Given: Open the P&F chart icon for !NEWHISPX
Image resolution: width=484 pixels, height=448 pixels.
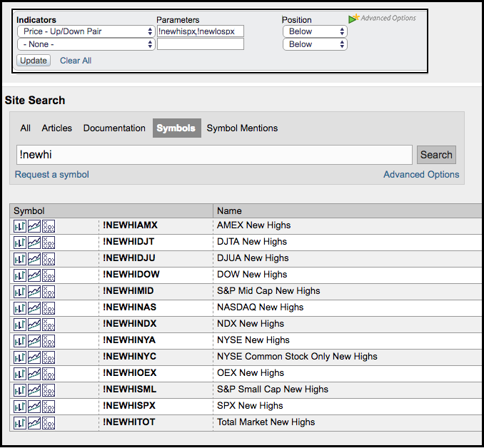Looking at the screenshot, I should pyautogui.click(x=49, y=406).
